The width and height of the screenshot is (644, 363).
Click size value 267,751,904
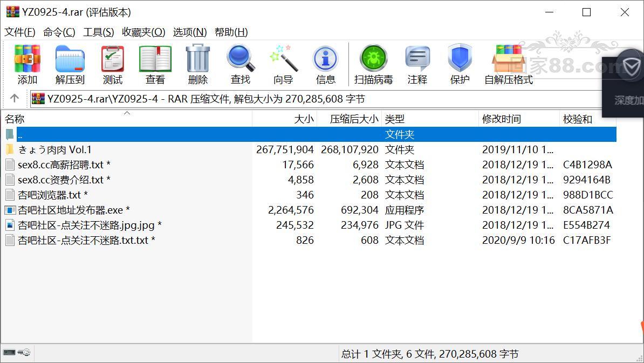(285, 149)
